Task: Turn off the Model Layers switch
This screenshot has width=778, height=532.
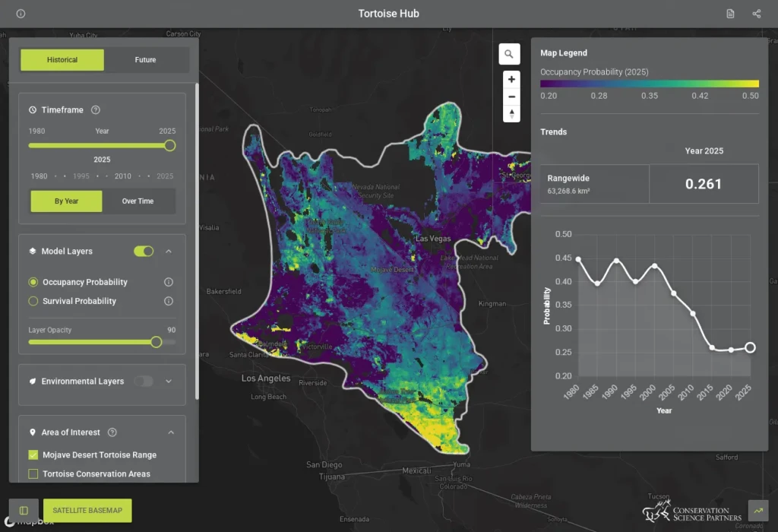Action: [144, 252]
